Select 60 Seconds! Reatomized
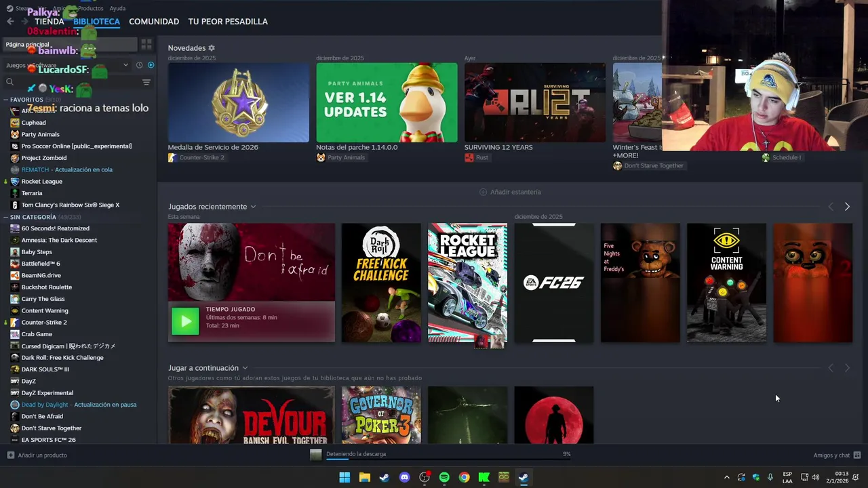The height and width of the screenshot is (488, 868). pos(56,228)
